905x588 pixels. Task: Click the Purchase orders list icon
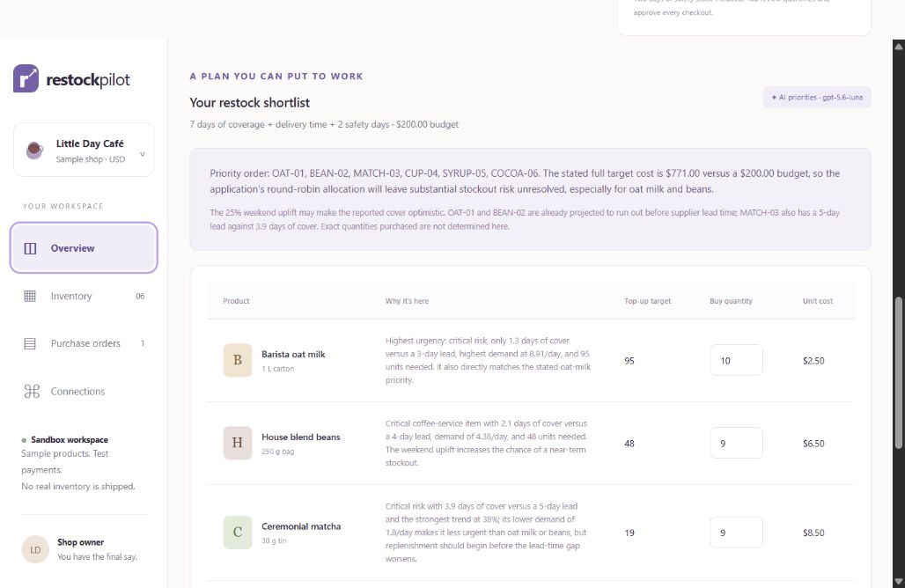(x=30, y=344)
